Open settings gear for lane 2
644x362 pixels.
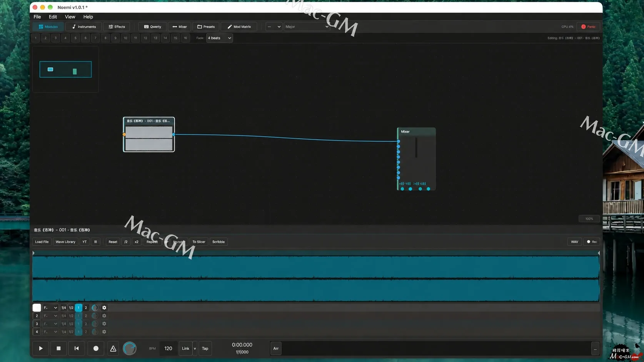point(104,316)
